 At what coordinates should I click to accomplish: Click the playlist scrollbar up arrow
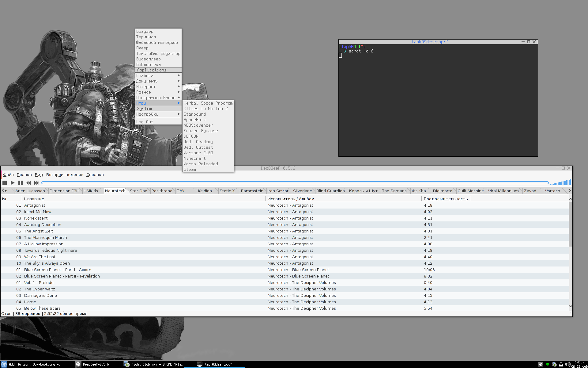click(570, 199)
